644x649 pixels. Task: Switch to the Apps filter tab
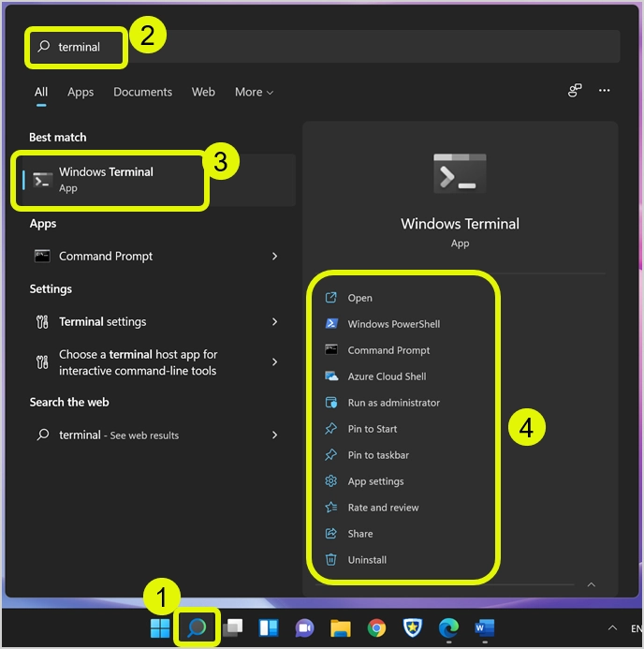tap(80, 92)
